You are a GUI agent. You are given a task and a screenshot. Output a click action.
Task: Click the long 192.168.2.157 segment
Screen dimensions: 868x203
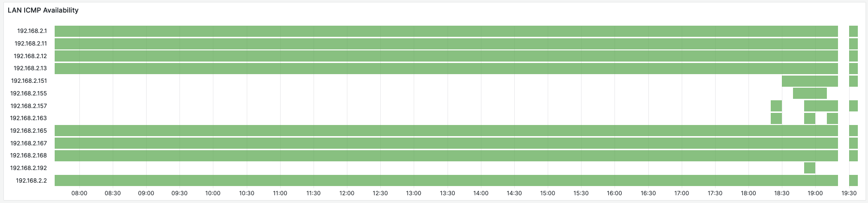[821, 106]
